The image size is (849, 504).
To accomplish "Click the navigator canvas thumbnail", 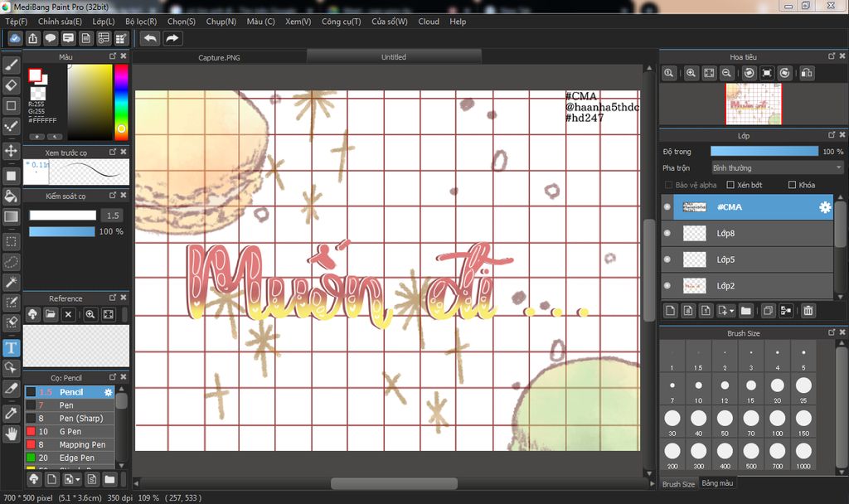I will (753, 104).
